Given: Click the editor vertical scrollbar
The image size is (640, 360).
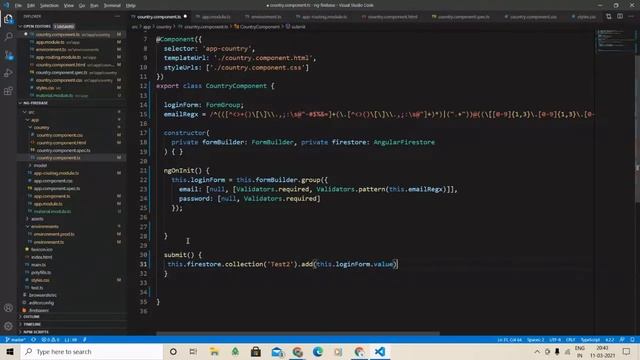Looking at the screenshot, I should pos(638,128).
